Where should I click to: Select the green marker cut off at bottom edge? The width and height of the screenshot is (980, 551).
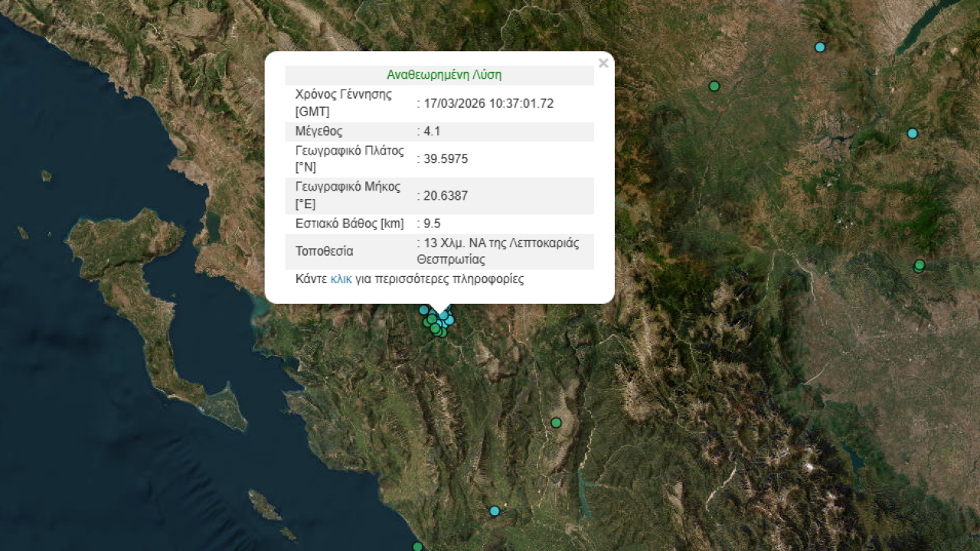click(x=417, y=546)
